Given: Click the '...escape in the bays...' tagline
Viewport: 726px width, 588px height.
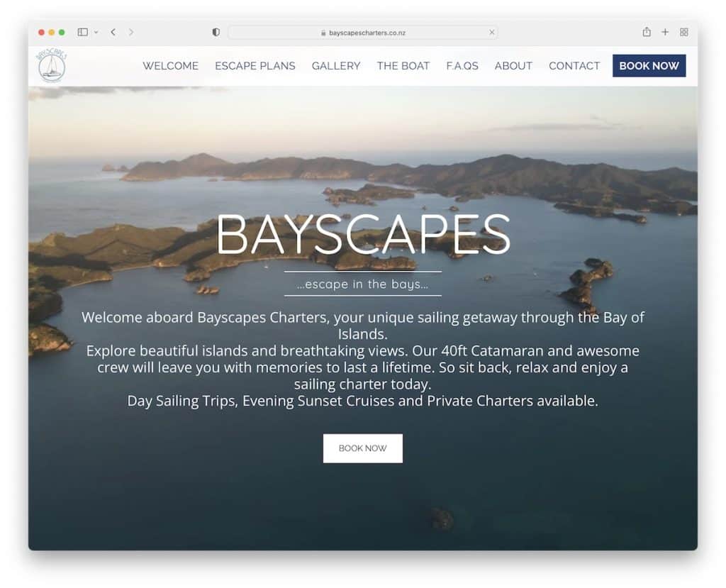Looking at the screenshot, I should click(363, 284).
